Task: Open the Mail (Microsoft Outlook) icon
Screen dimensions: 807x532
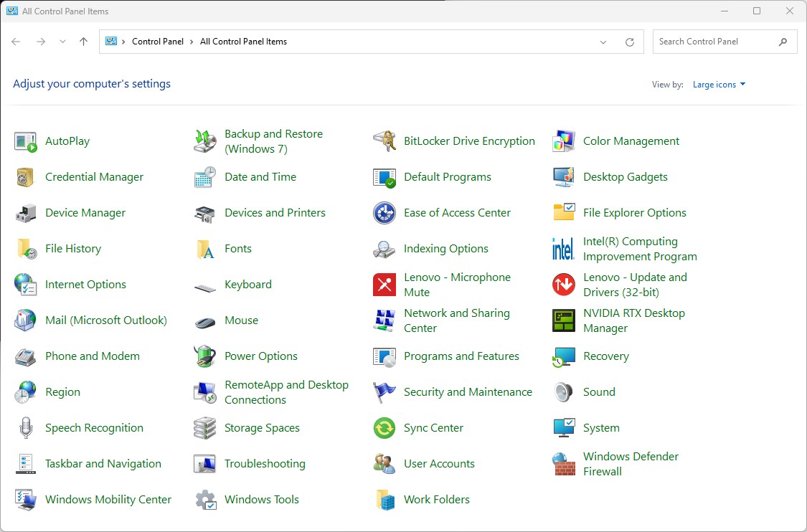Action: 25,320
